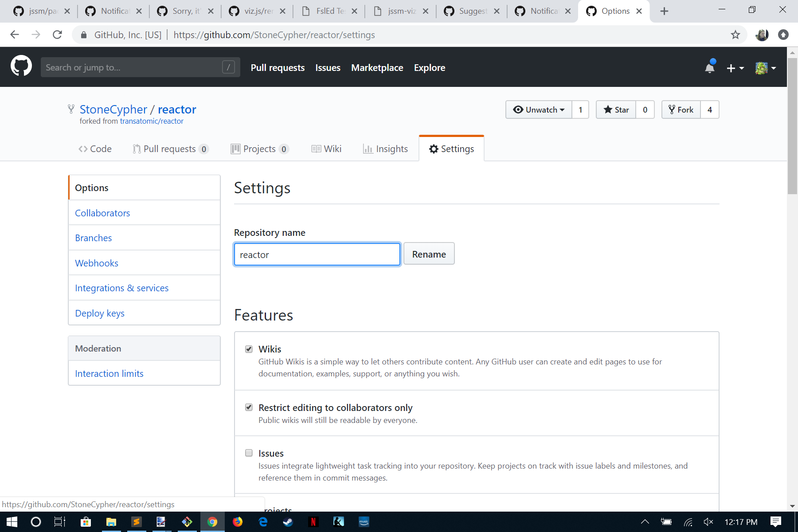Launch Firefox from the taskbar

[238, 522]
